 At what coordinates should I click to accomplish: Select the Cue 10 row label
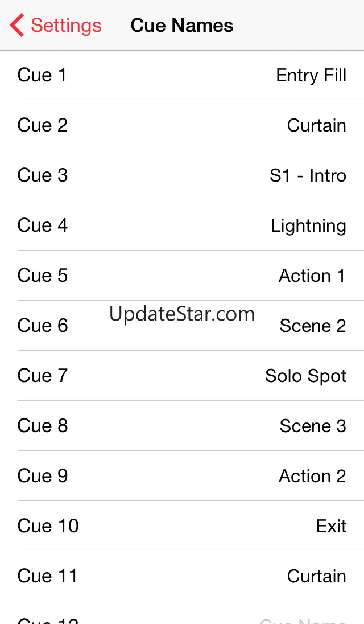click(48, 526)
